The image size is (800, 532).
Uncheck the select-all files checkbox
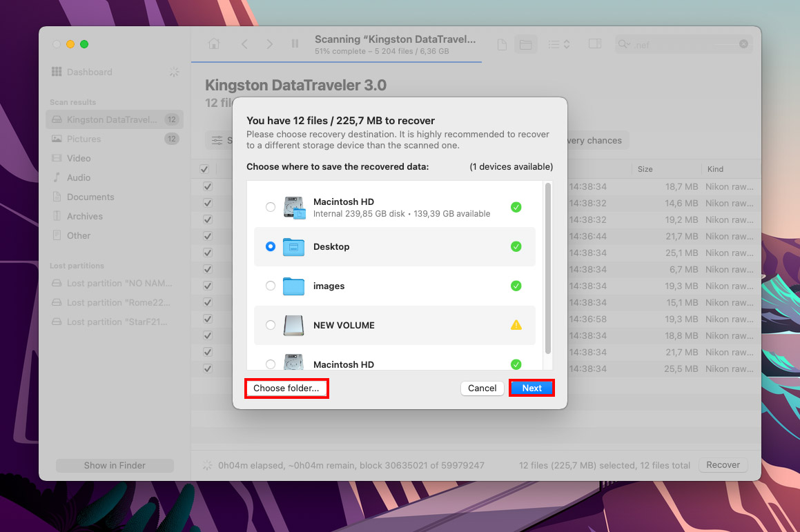click(204, 168)
